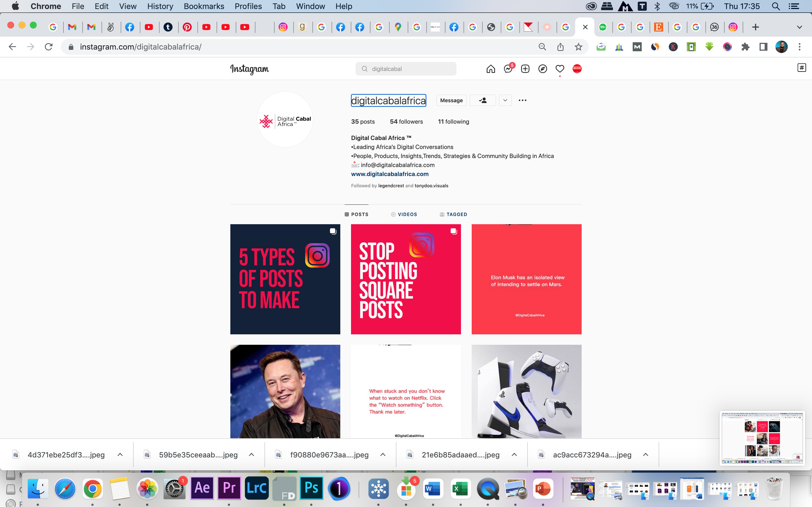Open www.digitalcabalafrica.com link
The height and width of the screenshot is (507, 812).
click(390, 174)
